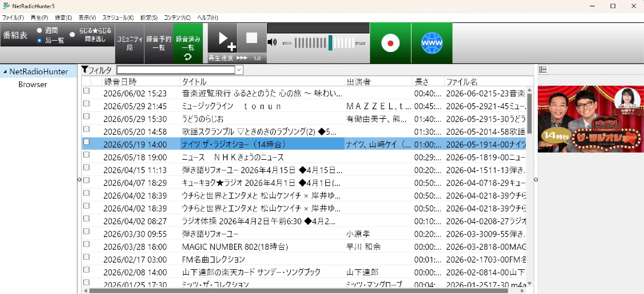
Task: Click the vertical scrollbar of the recording list
Action: [529, 113]
